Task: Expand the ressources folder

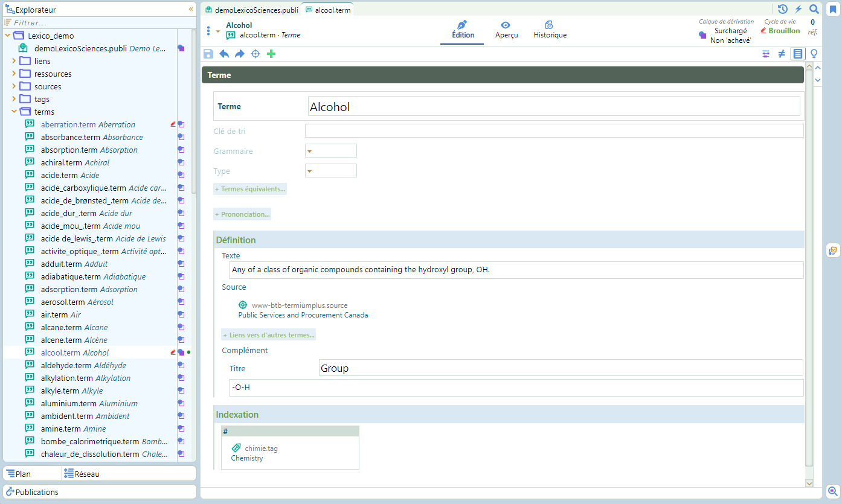Action: 14,74
